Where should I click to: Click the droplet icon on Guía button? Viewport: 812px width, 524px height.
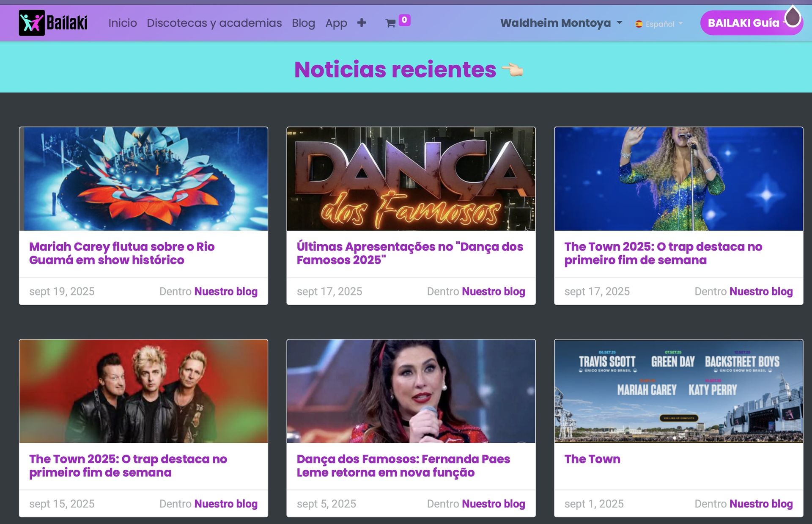pos(793,17)
